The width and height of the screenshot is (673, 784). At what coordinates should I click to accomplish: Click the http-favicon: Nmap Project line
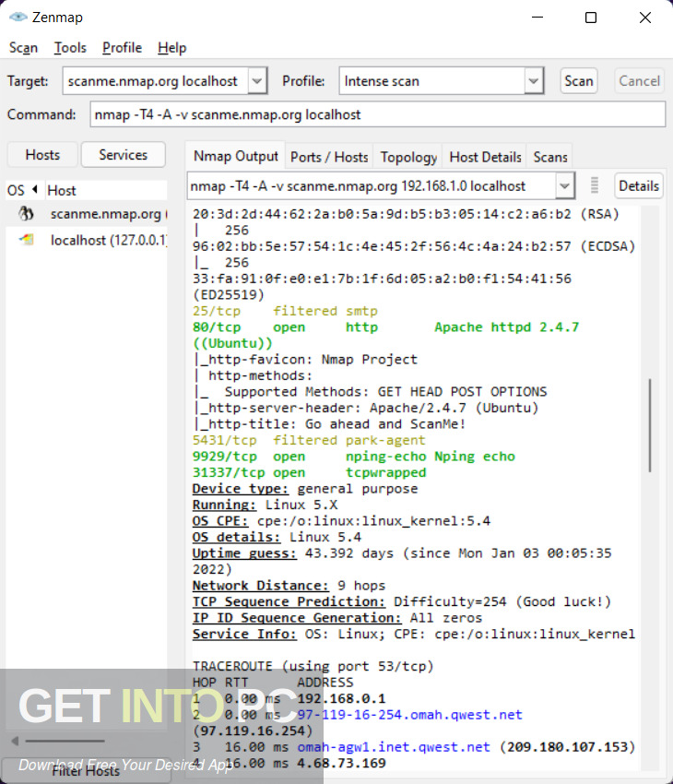pos(305,360)
